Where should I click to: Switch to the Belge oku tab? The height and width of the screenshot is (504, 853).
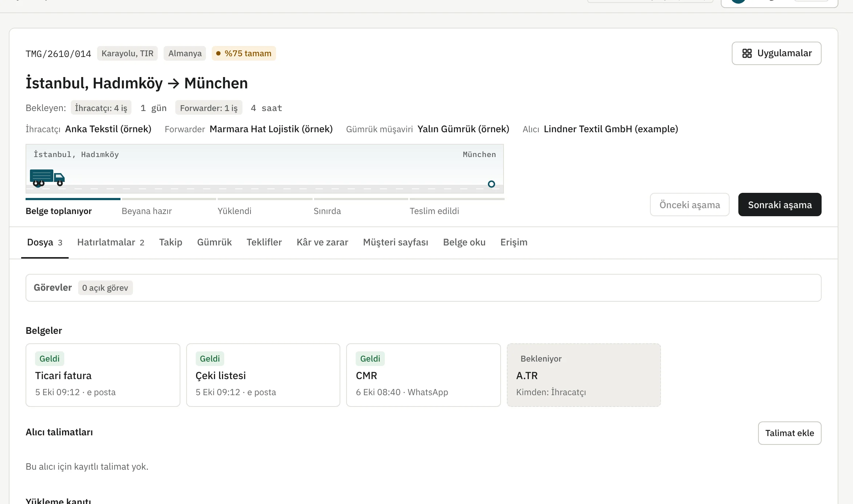(x=464, y=243)
